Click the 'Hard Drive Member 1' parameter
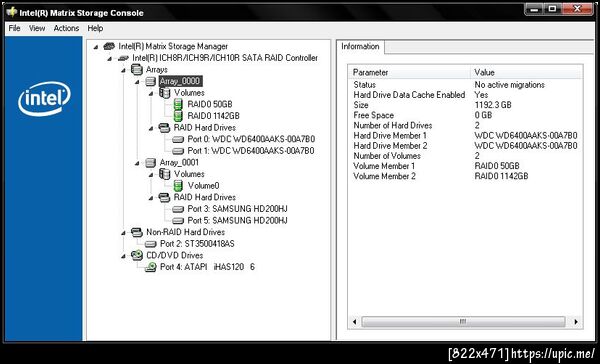 (390, 136)
